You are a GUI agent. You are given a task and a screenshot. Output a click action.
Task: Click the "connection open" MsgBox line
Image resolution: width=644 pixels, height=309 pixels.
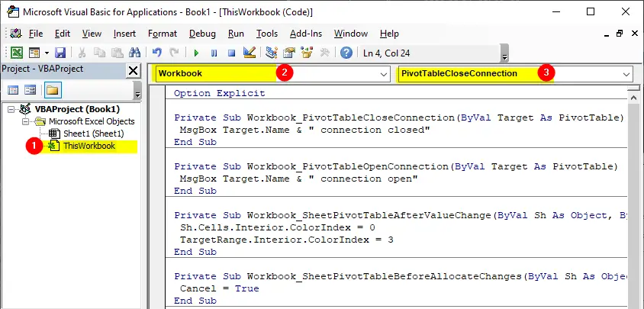click(298, 179)
